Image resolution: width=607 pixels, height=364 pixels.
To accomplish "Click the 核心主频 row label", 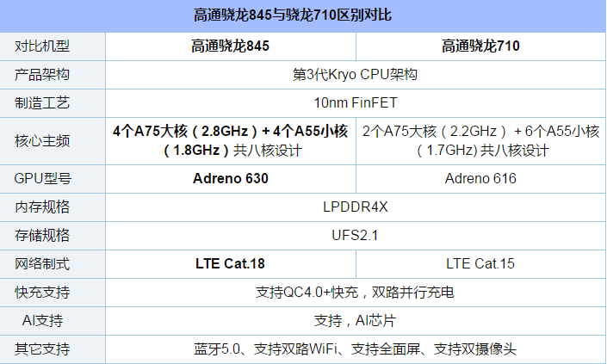I will [42, 141].
